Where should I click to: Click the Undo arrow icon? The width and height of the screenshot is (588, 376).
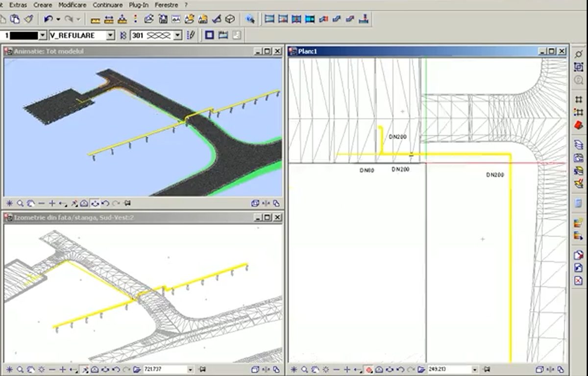coord(48,19)
